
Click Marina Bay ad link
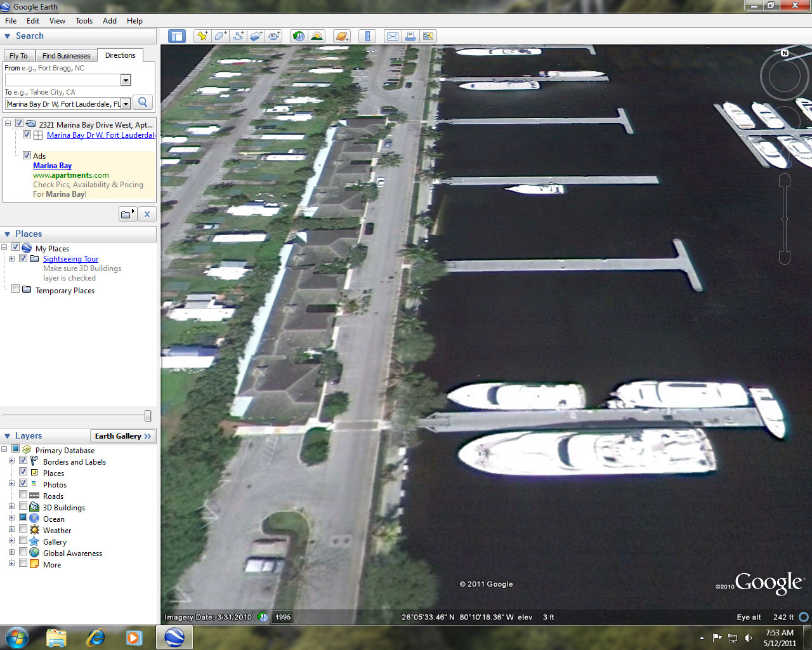(x=52, y=165)
